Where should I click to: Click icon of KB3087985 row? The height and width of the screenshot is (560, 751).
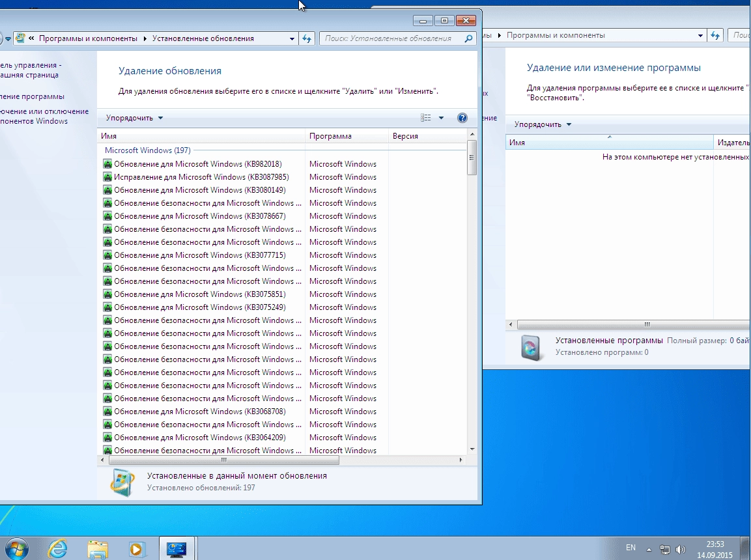point(107,176)
